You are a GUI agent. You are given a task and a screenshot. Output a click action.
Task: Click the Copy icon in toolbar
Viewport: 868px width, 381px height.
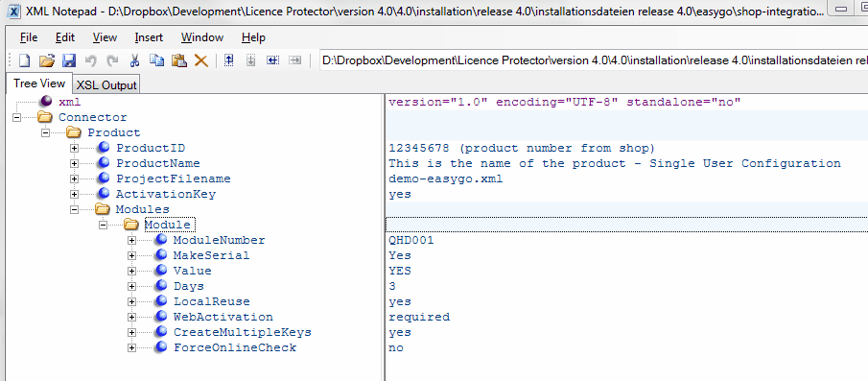[156, 60]
